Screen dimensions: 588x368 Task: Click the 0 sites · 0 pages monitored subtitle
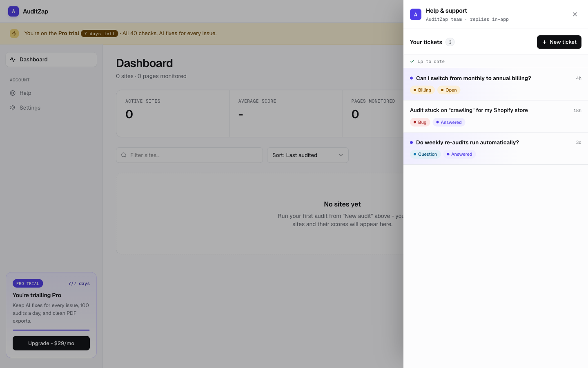click(x=151, y=76)
